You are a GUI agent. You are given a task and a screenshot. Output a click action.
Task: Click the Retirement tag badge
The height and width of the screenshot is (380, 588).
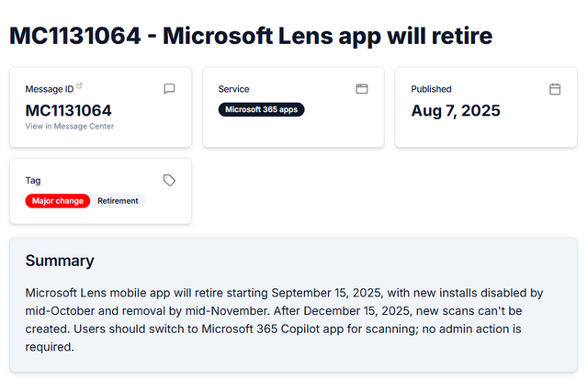pyautogui.click(x=118, y=201)
